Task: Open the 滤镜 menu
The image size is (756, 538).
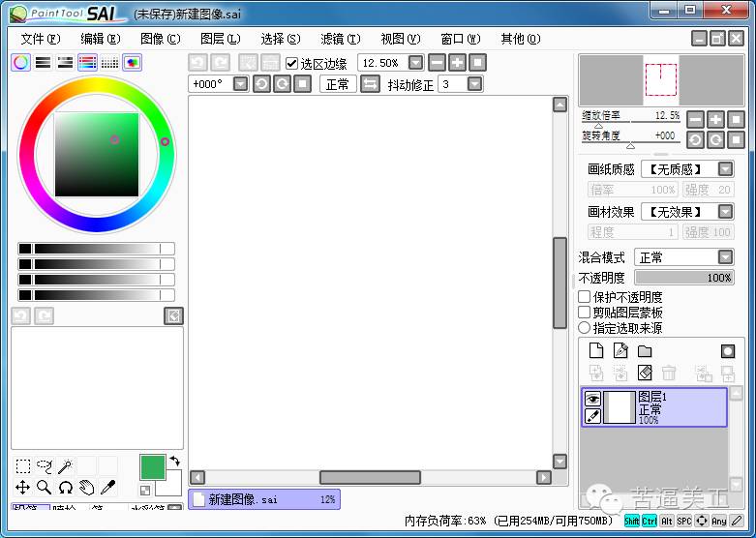Action: [x=340, y=39]
